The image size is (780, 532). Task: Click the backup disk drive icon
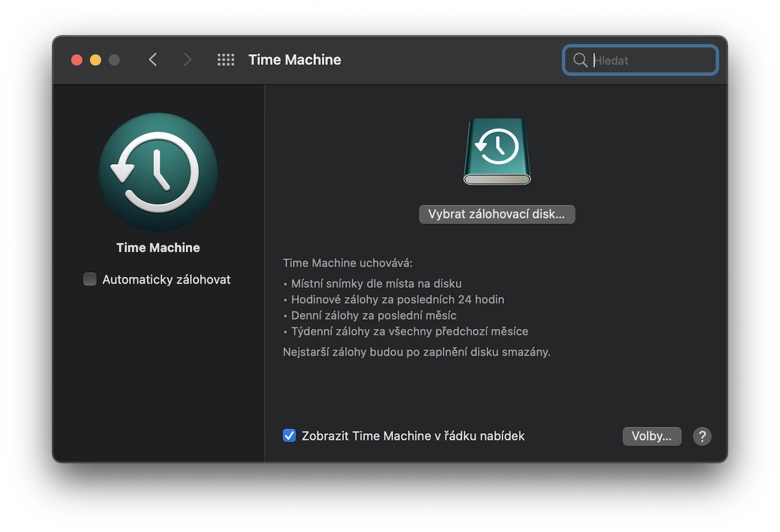[497, 151]
